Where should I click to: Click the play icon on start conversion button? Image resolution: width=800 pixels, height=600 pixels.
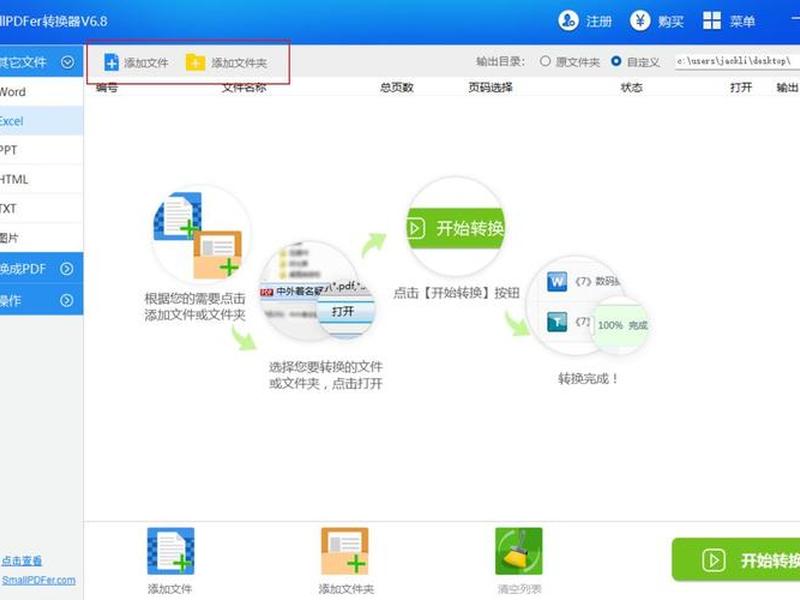(713, 560)
